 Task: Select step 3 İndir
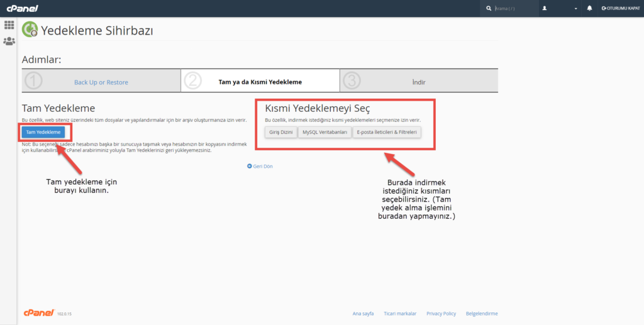tap(418, 82)
